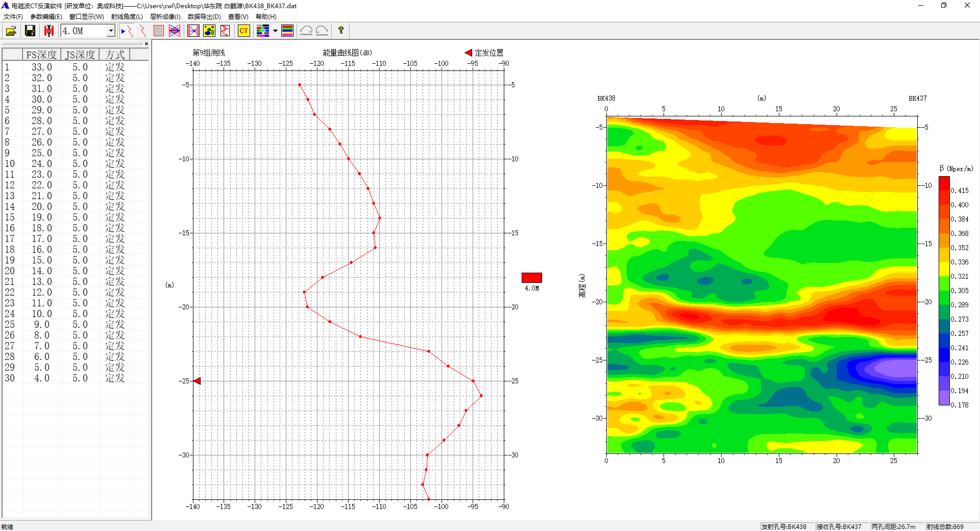Click the red borehole settings toolbar icon

pos(49,31)
